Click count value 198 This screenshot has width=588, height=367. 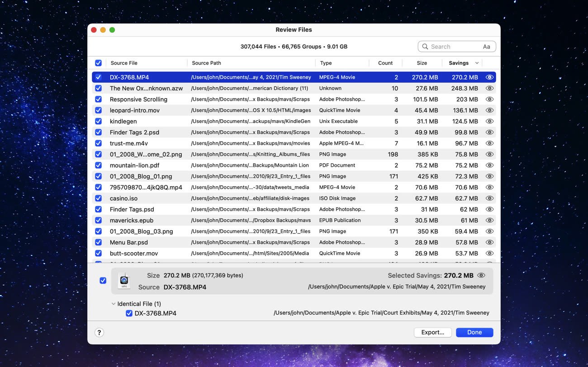393,155
